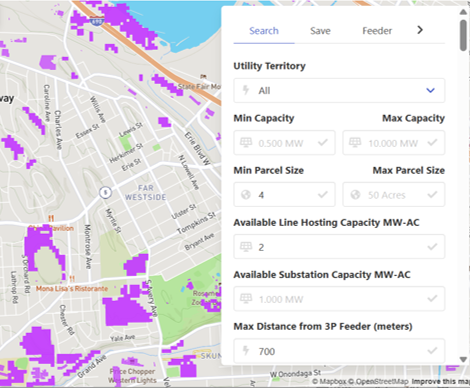This screenshot has height=388, width=470.
Task: Click the FAR WESTSIDE neighborhood label
Action: (x=146, y=193)
